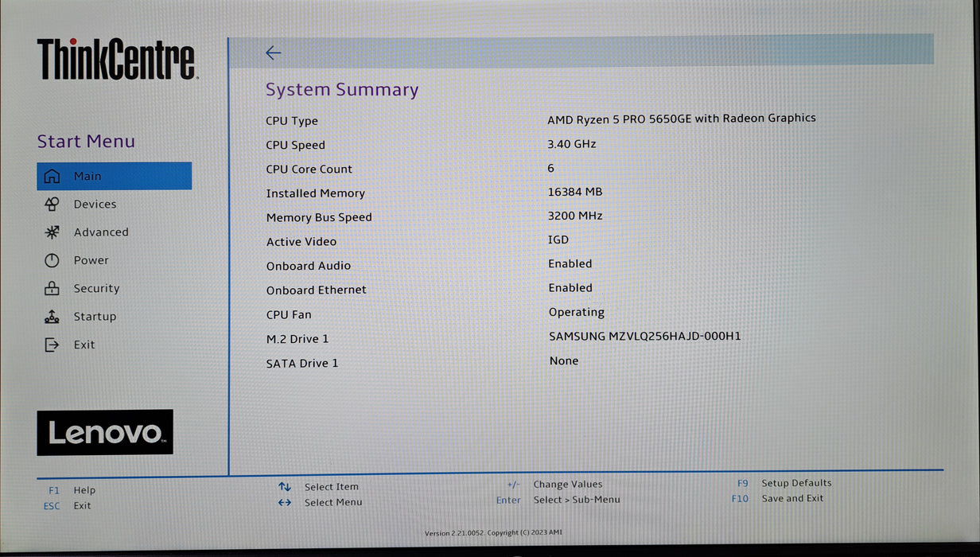Select the Operating fan status
Viewport: 980px width, 557px height.
[577, 313]
